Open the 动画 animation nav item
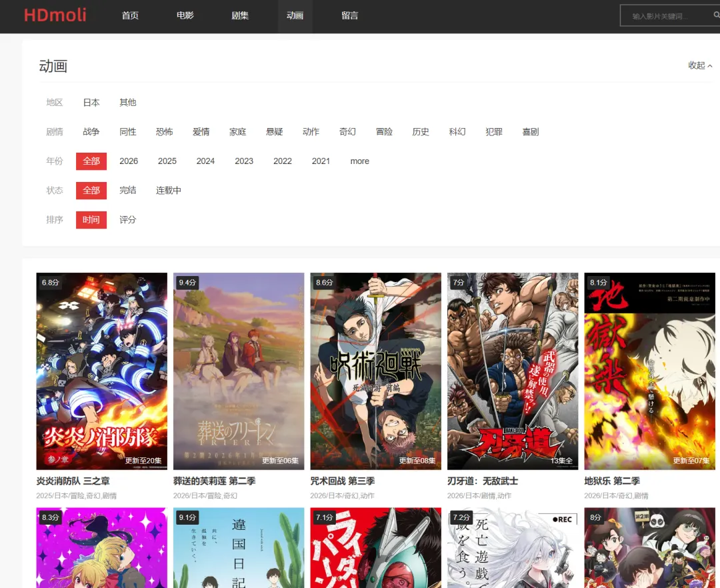The image size is (720, 588). pyautogui.click(x=295, y=15)
